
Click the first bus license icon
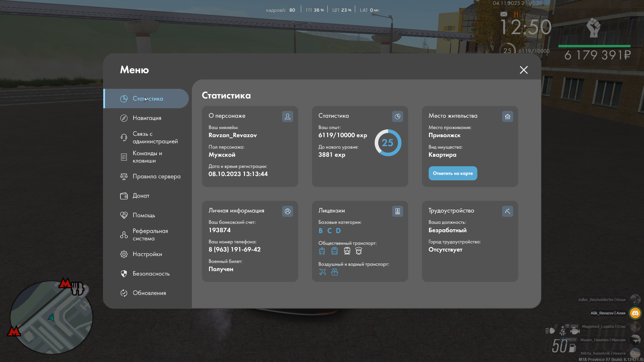pos(322,251)
